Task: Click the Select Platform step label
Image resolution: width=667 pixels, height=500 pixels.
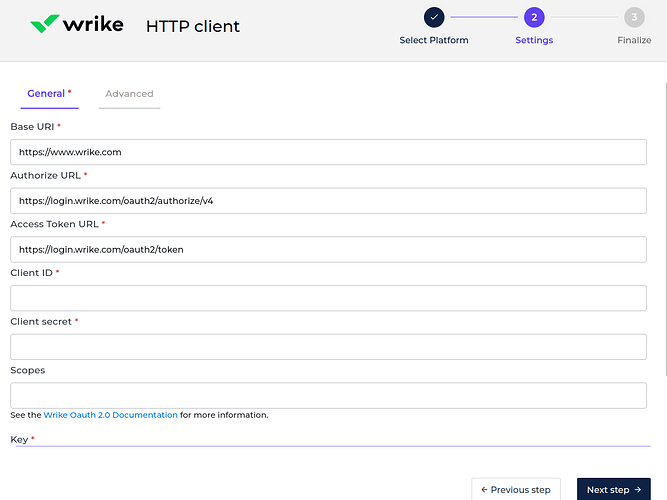Action: pyautogui.click(x=434, y=40)
